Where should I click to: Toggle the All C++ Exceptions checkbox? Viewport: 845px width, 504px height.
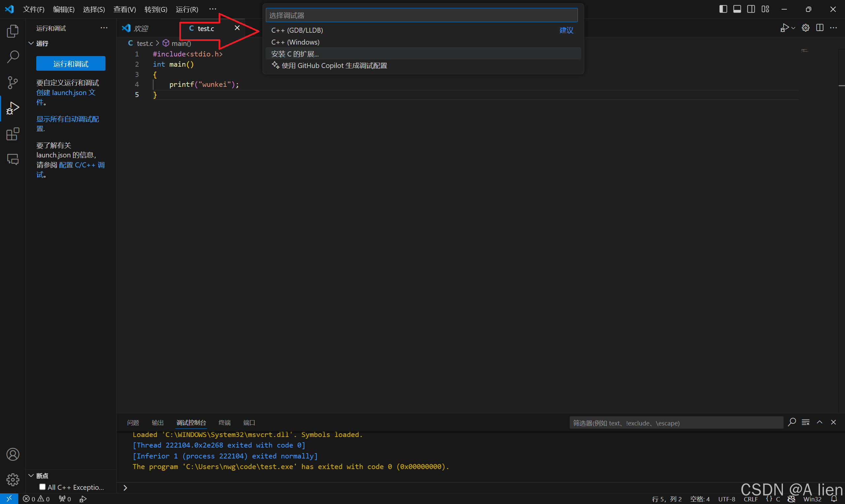[x=43, y=487]
